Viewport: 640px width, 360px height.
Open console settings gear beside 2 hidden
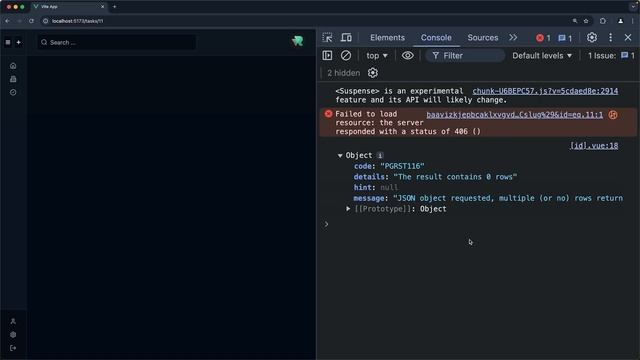click(373, 73)
